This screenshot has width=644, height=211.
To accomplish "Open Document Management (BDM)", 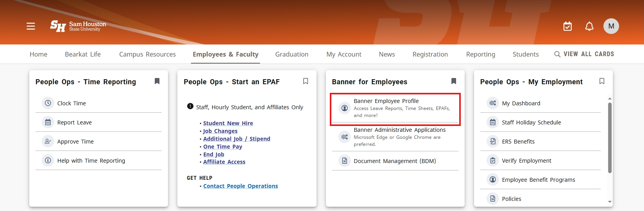I will click(395, 161).
